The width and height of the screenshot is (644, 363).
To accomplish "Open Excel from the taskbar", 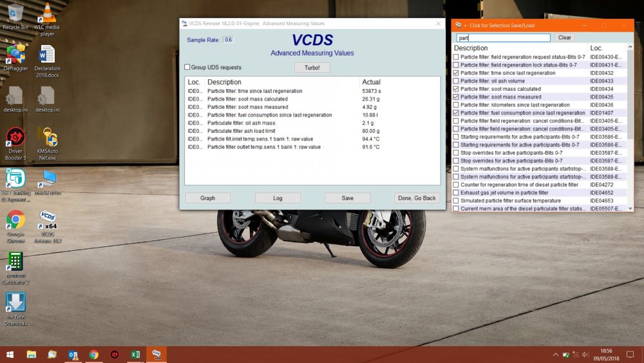I will 135,355.
